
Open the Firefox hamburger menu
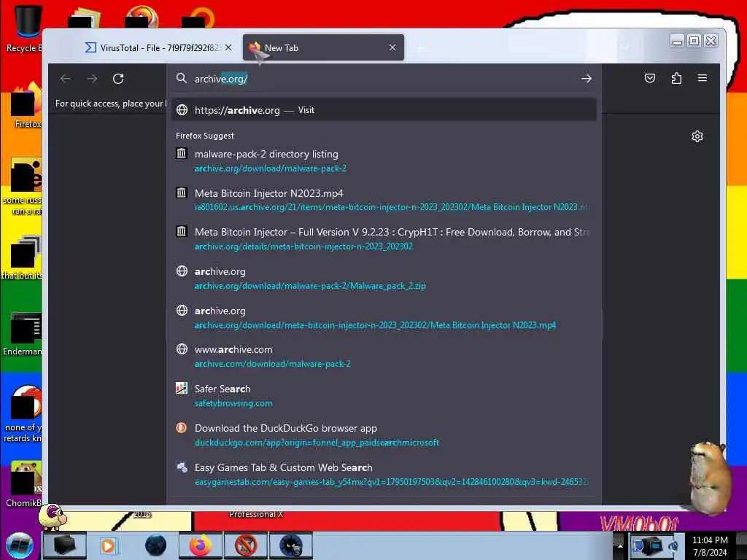(703, 78)
